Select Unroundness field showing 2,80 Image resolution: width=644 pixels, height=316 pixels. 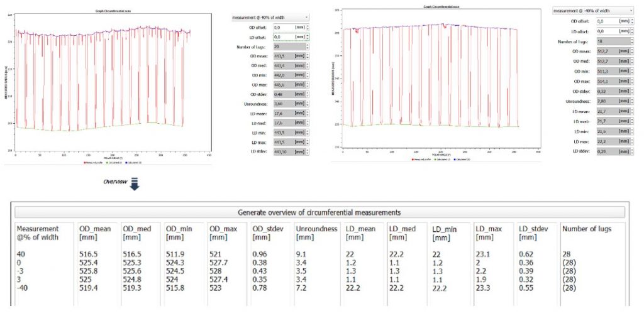click(x=602, y=101)
